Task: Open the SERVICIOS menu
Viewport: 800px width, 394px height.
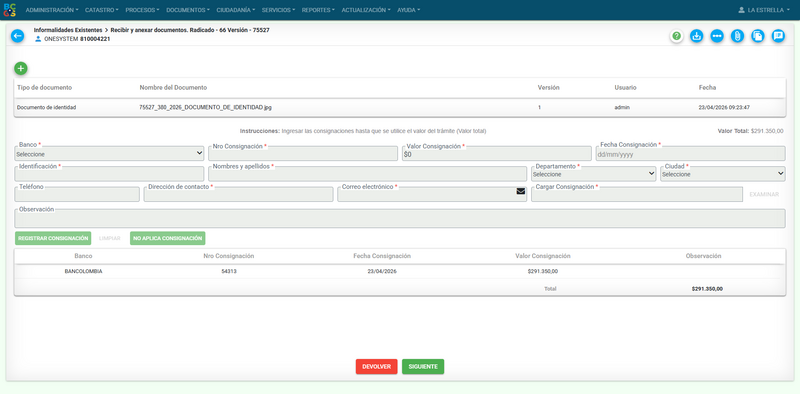Action: tap(279, 10)
